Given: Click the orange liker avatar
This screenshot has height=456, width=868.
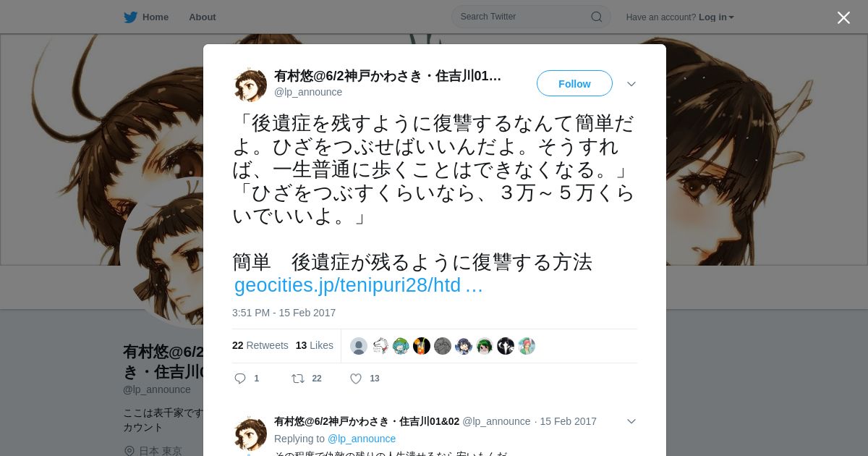Looking at the screenshot, I should [x=422, y=346].
